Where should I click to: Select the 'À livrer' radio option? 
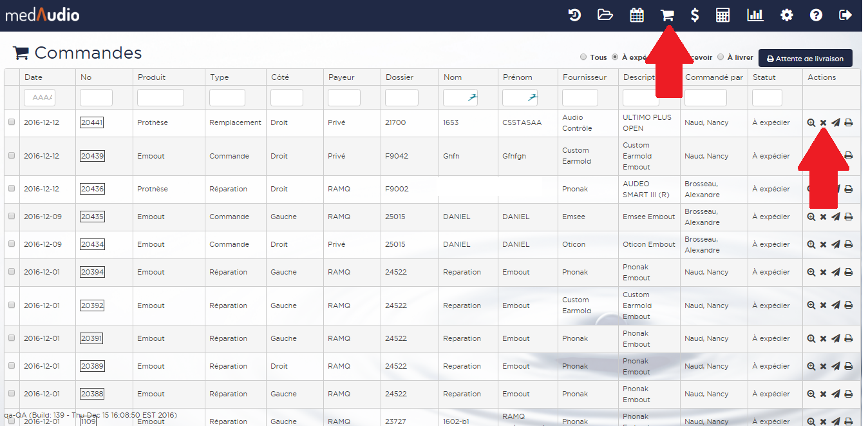[721, 57]
